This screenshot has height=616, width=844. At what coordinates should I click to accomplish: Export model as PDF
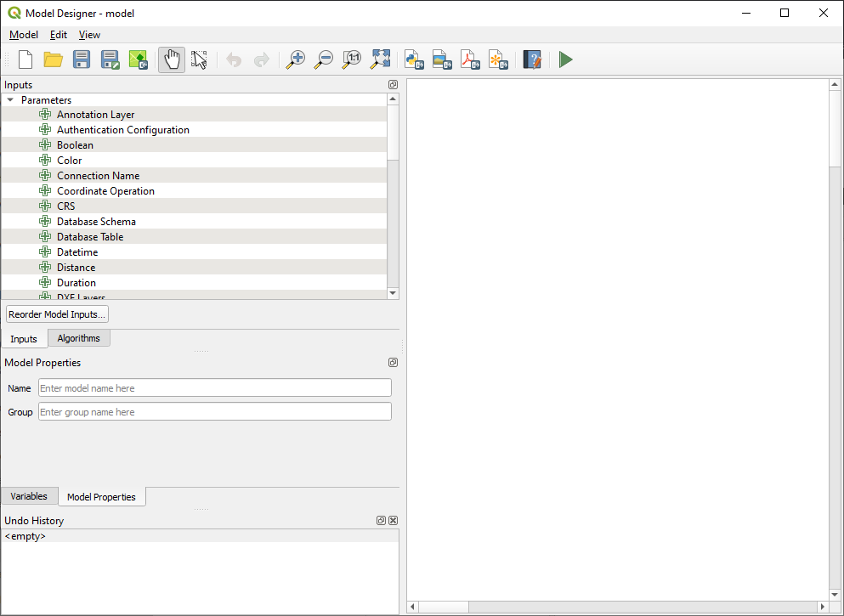[x=470, y=59]
